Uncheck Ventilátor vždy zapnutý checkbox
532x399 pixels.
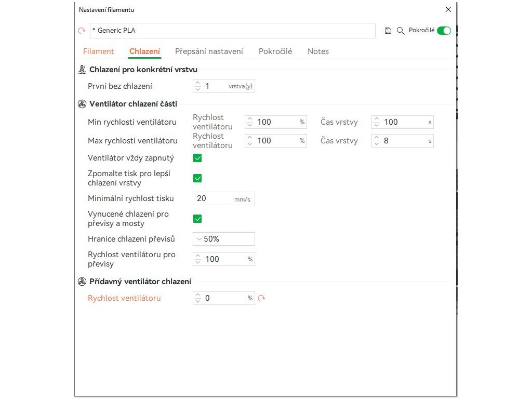tap(197, 158)
